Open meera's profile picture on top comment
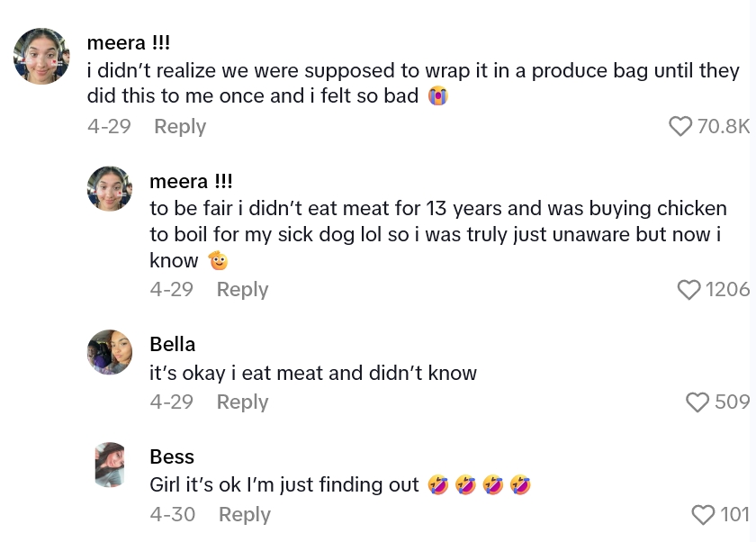The image size is (756, 542). point(41,56)
